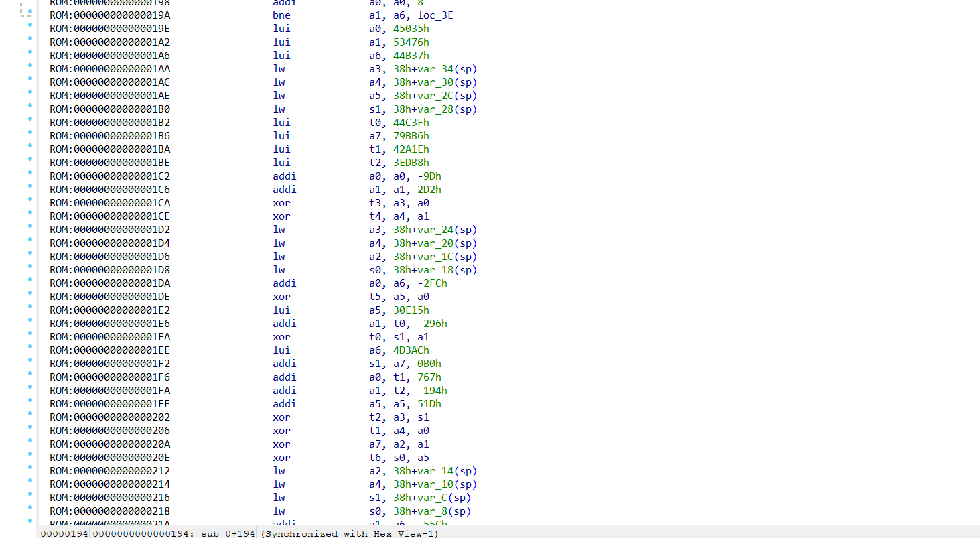Toggle breakpoint dot beside address 1E2
980x538 pixels.
[x=30, y=306]
